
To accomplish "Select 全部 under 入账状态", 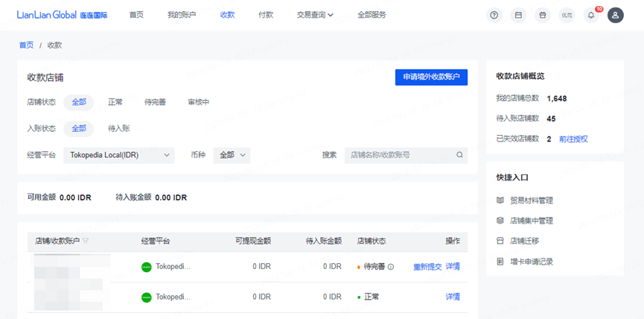I will point(79,129).
